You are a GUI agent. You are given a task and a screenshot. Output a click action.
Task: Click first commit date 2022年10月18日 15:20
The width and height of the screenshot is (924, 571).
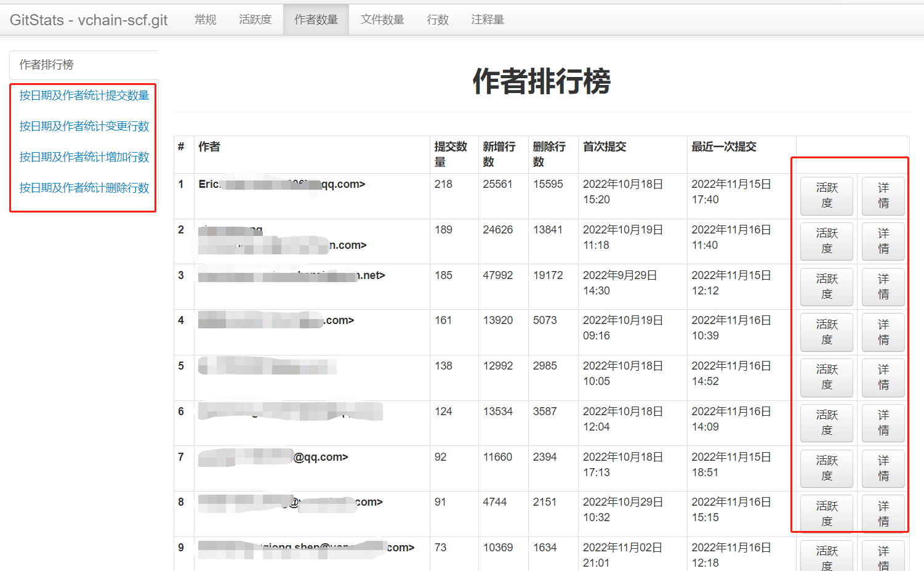click(x=623, y=192)
